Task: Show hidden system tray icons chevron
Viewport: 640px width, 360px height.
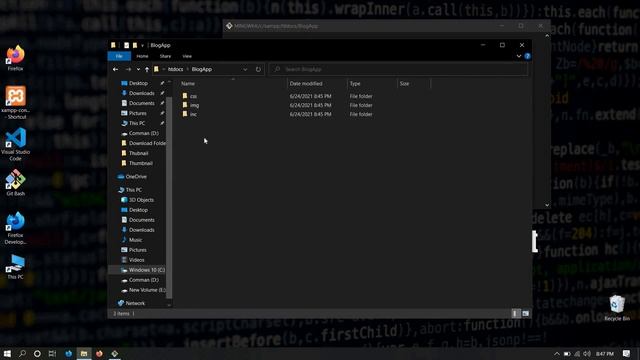Action: 557,353
